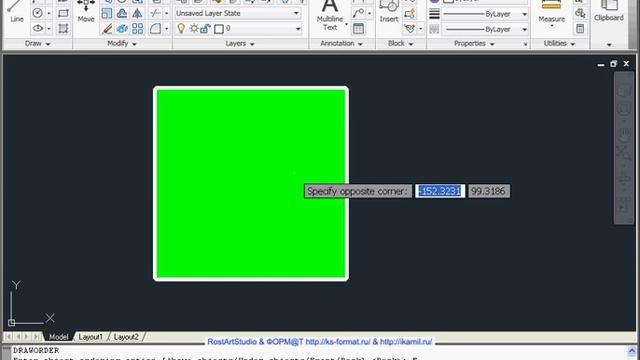
Task: Switch to the Layout1 tab
Action: click(90, 337)
